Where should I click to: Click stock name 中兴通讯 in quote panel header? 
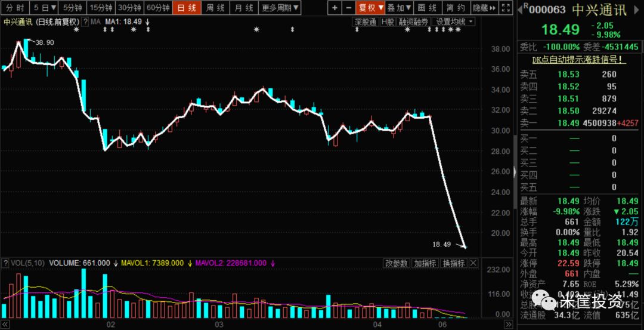(x=600, y=10)
